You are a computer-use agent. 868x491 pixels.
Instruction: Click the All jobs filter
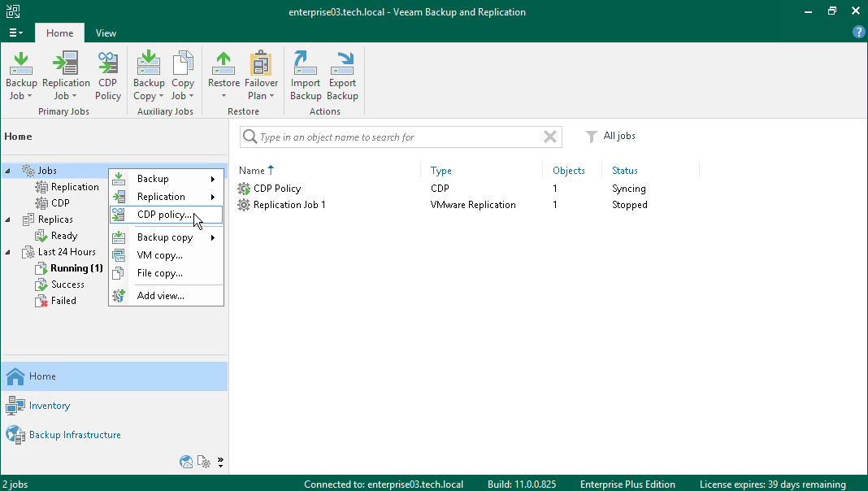point(618,137)
